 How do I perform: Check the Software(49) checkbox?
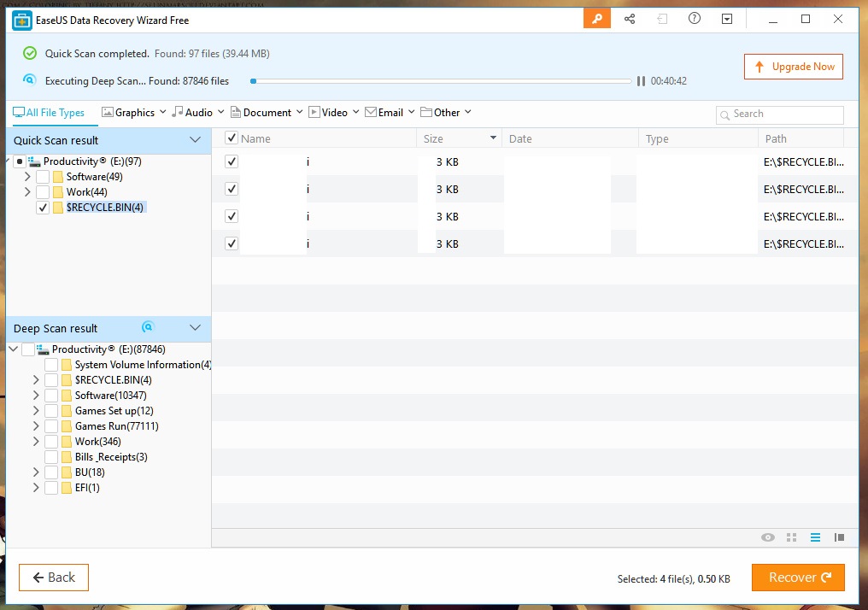click(x=43, y=177)
